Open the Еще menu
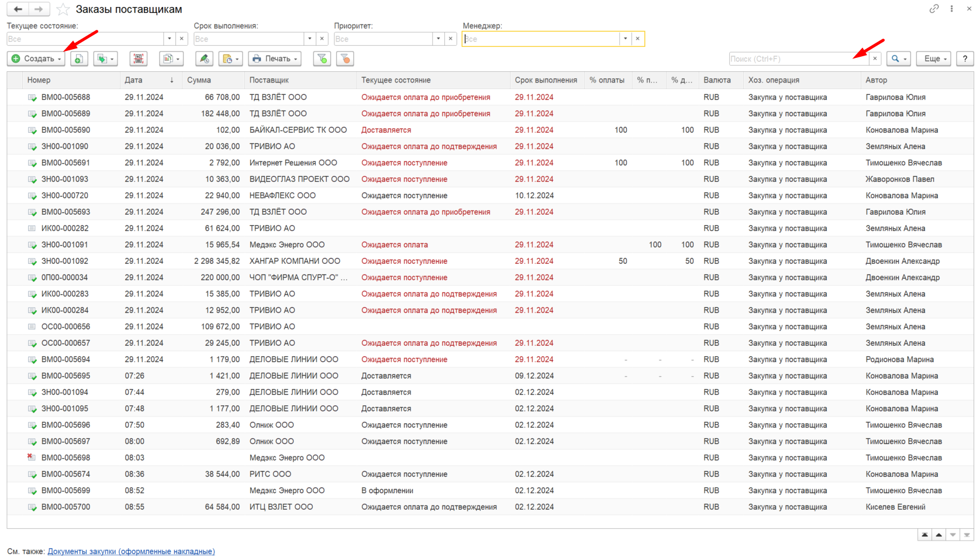The width and height of the screenshot is (980, 557). [934, 59]
